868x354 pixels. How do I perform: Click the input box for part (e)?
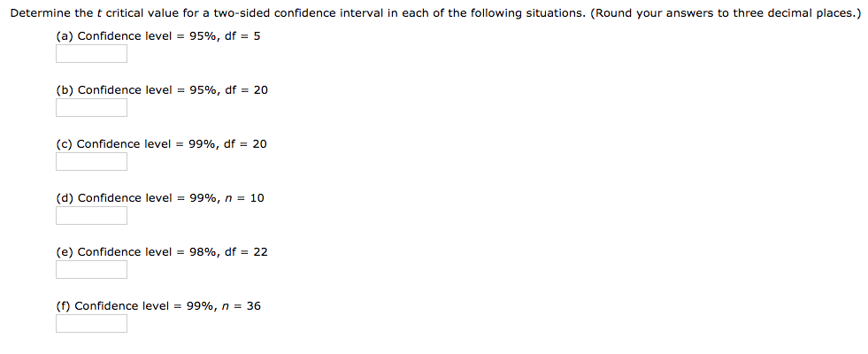point(91,270)
